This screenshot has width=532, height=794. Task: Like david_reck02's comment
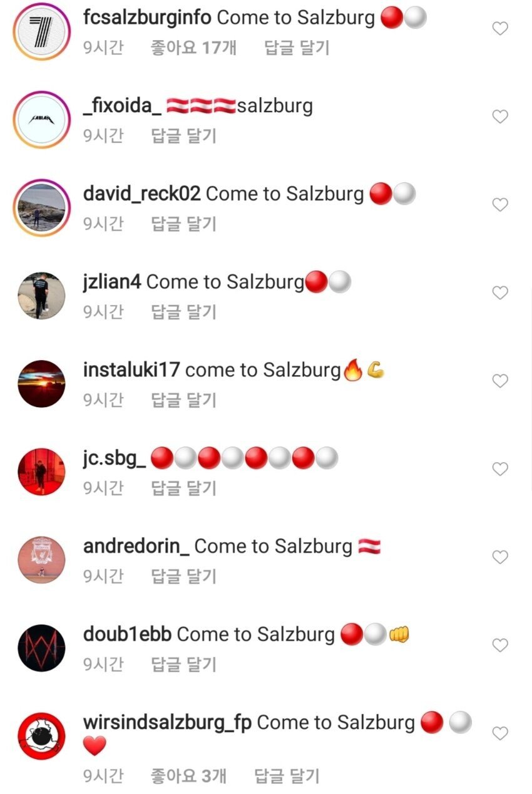coord(500,205)
